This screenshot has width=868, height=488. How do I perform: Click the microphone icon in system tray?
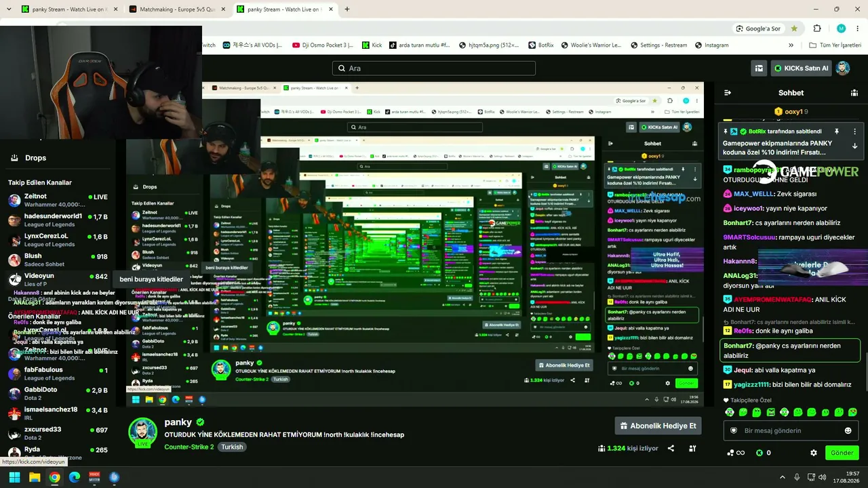(797, 477)
